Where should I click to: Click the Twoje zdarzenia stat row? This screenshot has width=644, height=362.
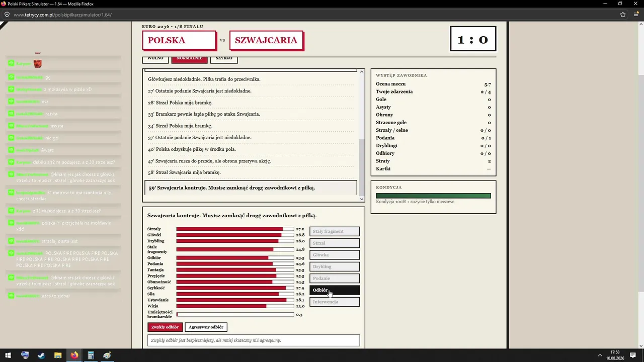coord(433,92)
